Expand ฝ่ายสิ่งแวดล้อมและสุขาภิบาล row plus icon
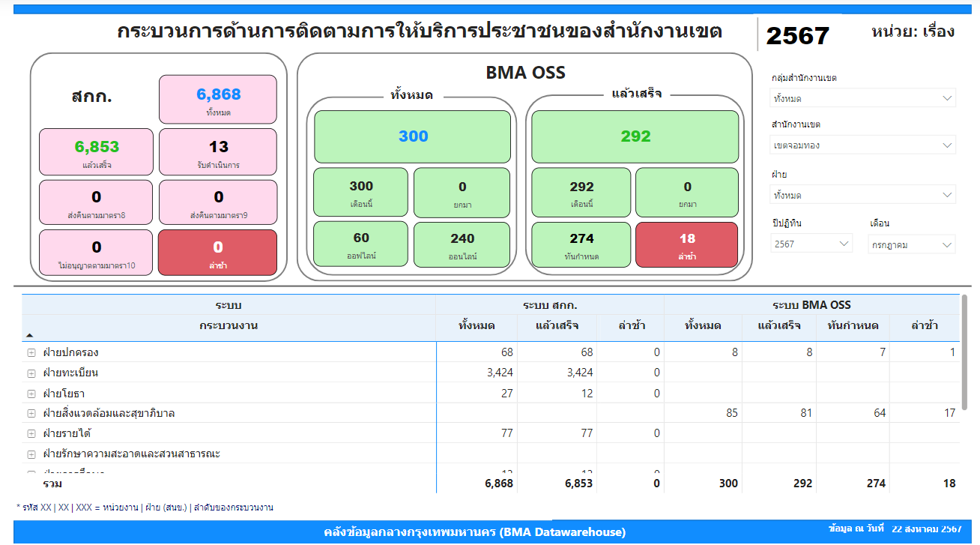 point(31,413)
